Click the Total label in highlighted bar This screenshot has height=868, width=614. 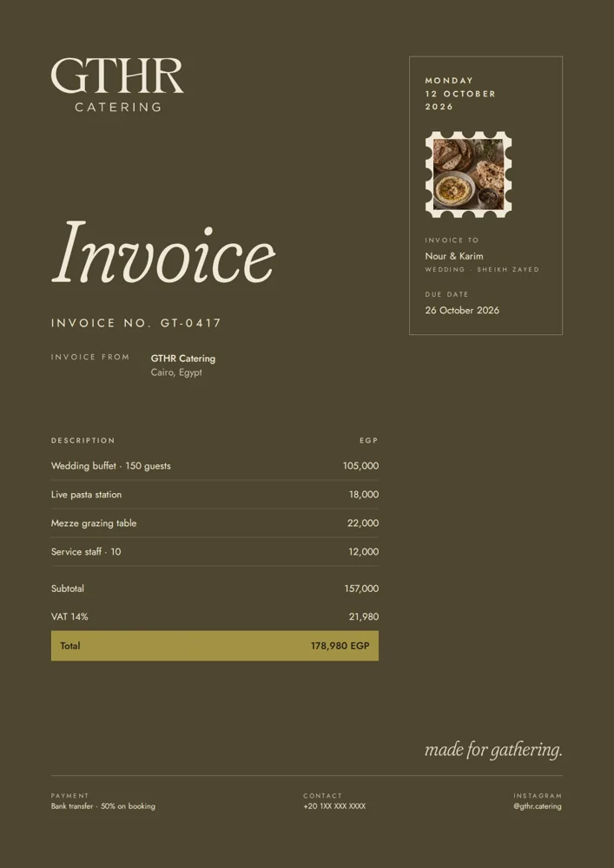[70, 646]
